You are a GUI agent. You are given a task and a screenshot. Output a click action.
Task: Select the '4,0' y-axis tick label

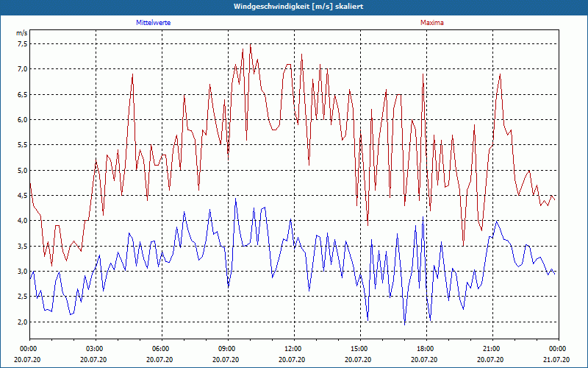tap(22, 221)
